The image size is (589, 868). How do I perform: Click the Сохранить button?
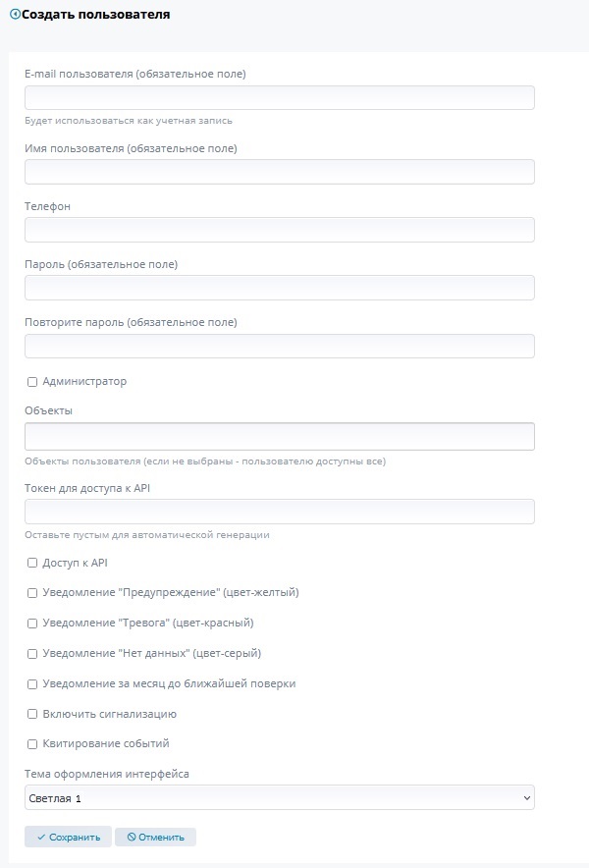point(68,838)
